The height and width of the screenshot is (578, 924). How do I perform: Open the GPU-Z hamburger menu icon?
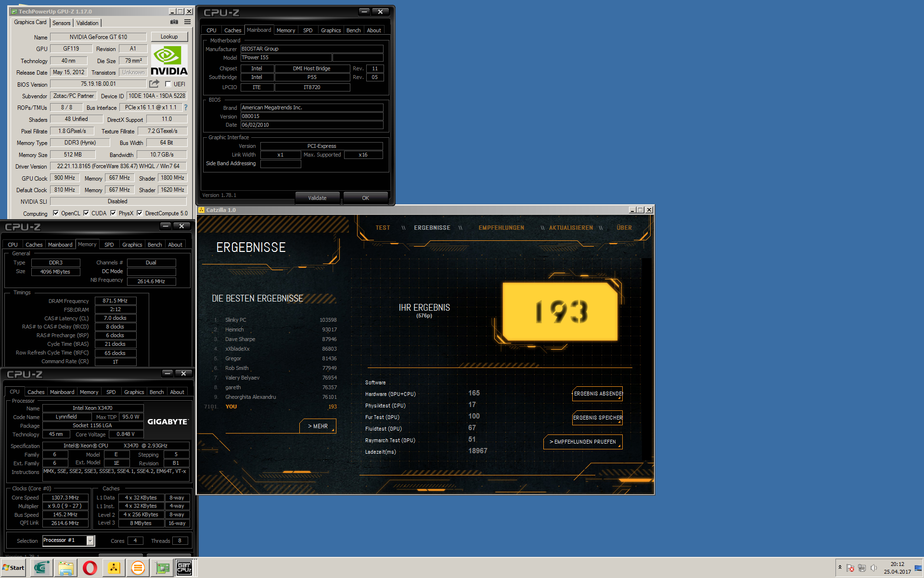[187, 22]
